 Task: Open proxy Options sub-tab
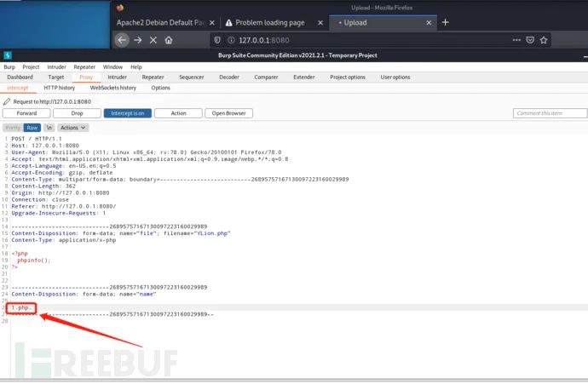pos(160,88)
